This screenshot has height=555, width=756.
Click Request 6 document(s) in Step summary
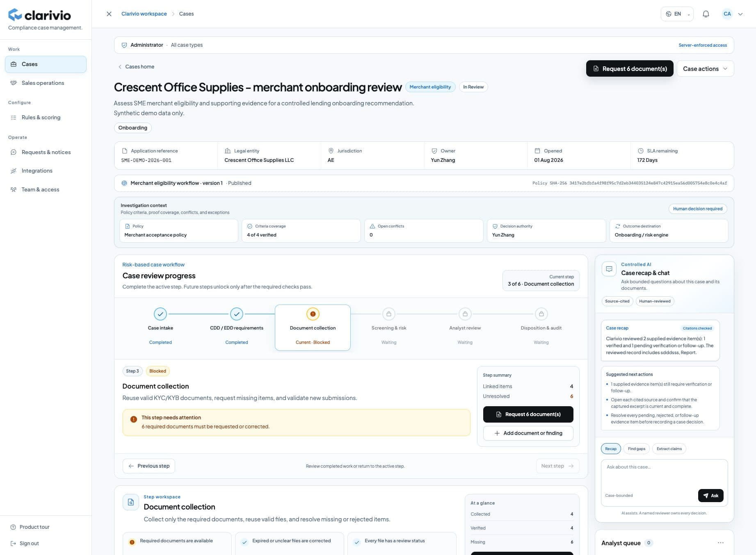pyautogui.click(x=528, y=414)
